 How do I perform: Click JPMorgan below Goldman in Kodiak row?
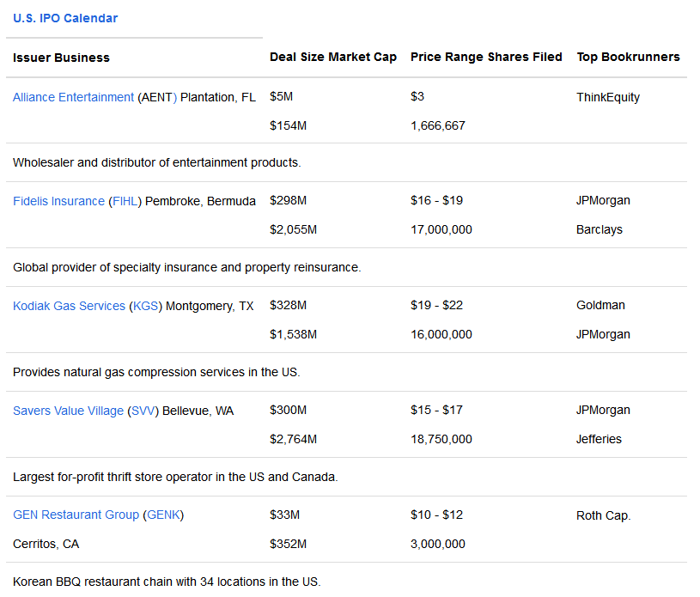click(603, 335)
